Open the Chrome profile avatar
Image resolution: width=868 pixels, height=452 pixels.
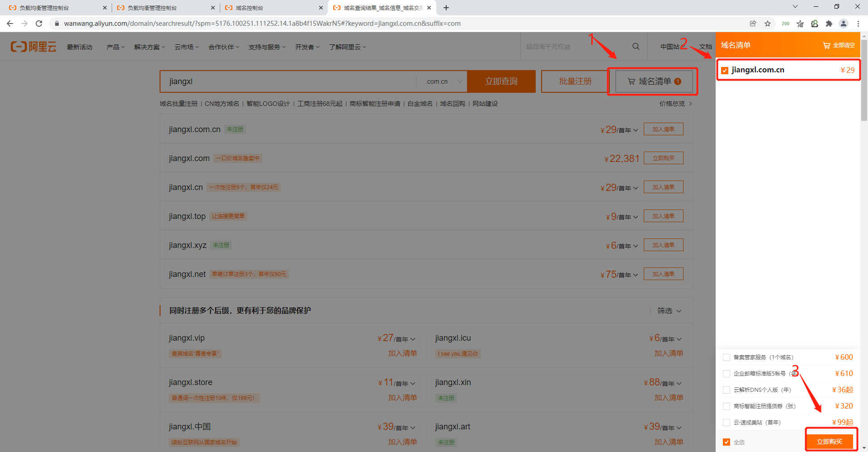pyautogui.click(x=844, y=24)
